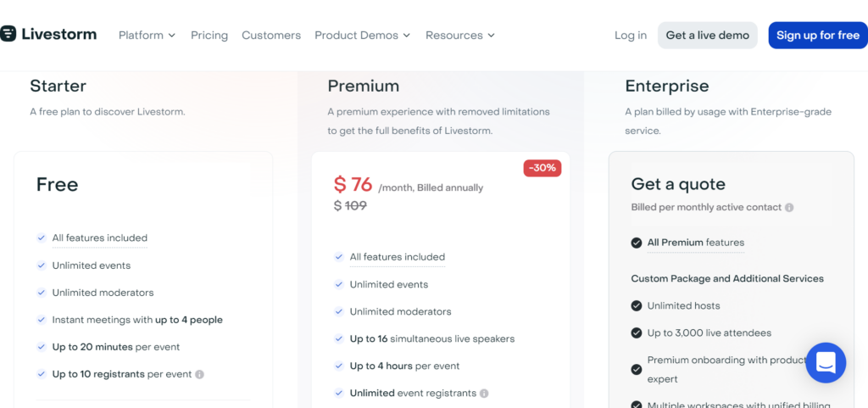Image resolution: width=868 pixels, height=408 pixels.
Task: Open the Product Demos menu label
Action: 357,36
